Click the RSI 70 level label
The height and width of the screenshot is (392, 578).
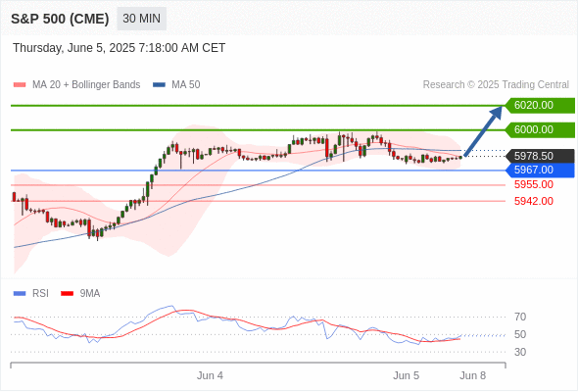point(520,317)
